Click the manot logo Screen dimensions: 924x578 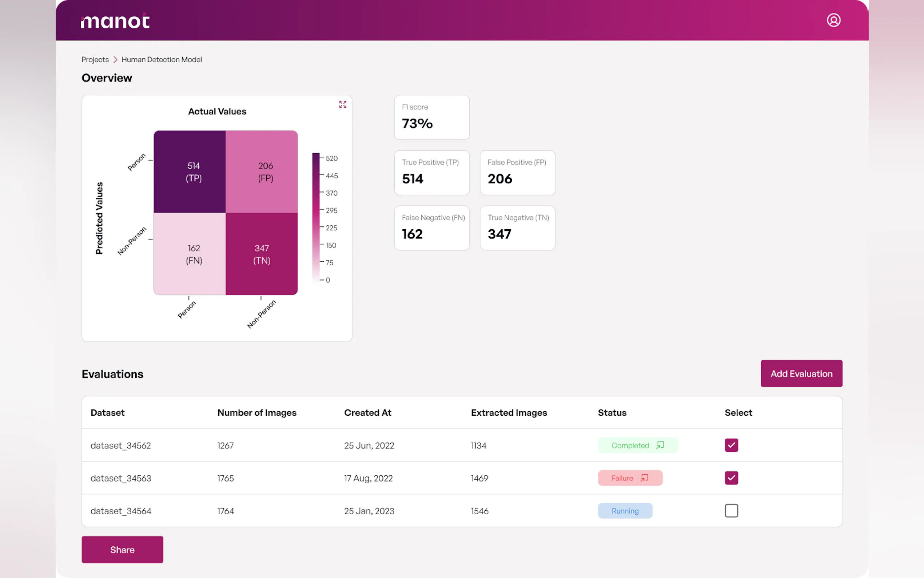[x=115, y=21]
